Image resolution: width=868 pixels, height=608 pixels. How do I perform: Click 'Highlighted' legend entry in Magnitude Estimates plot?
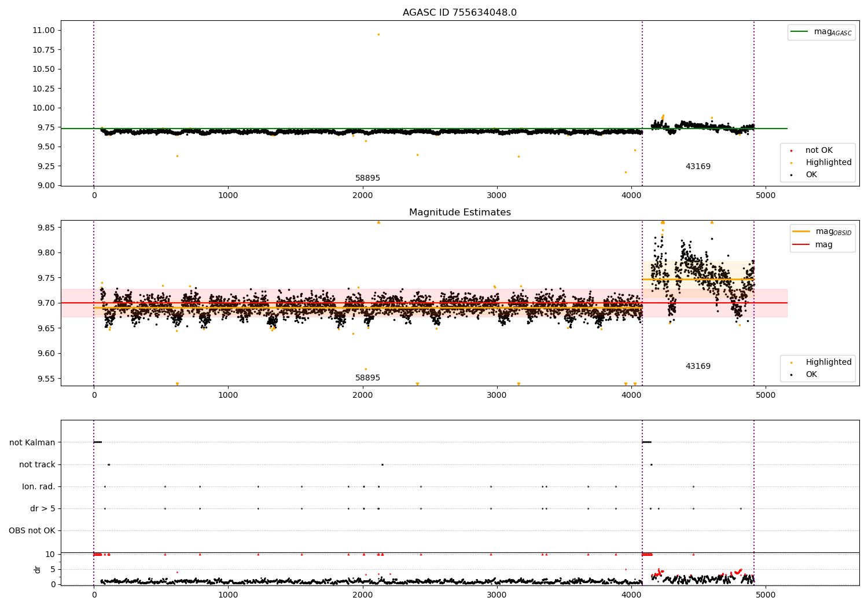click(829, 362)
